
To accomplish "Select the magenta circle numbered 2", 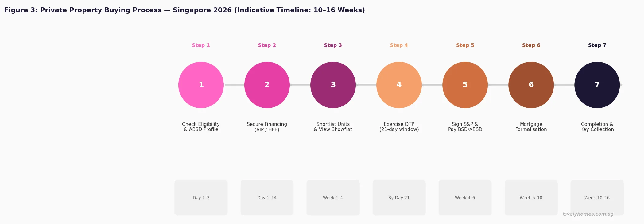I will click(x=267, y=85).
